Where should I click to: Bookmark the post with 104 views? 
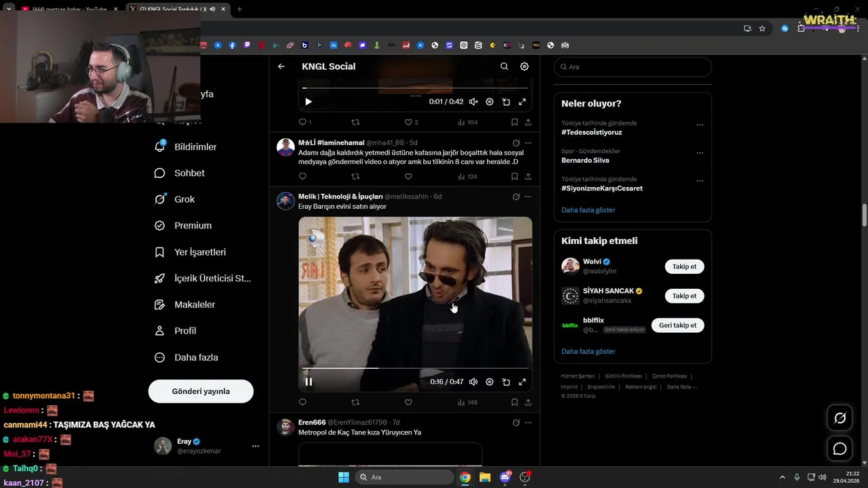514,122
